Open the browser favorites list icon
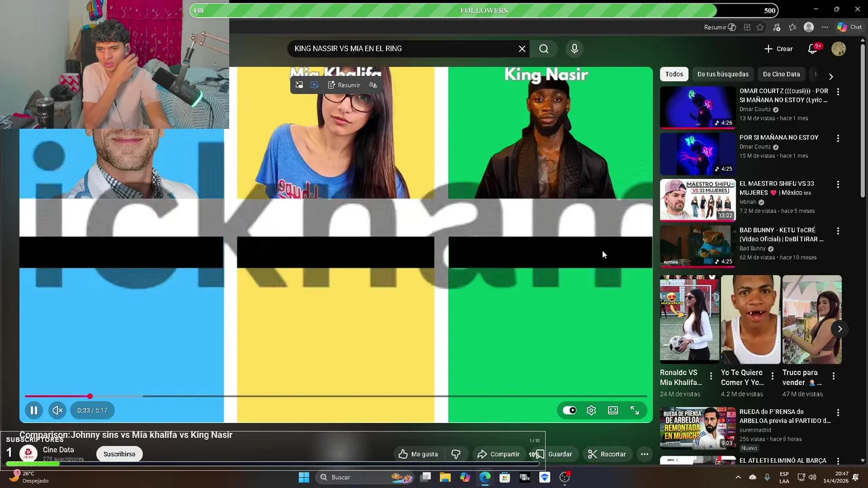Viewport: 868px width, 488px height. (792, 27)
